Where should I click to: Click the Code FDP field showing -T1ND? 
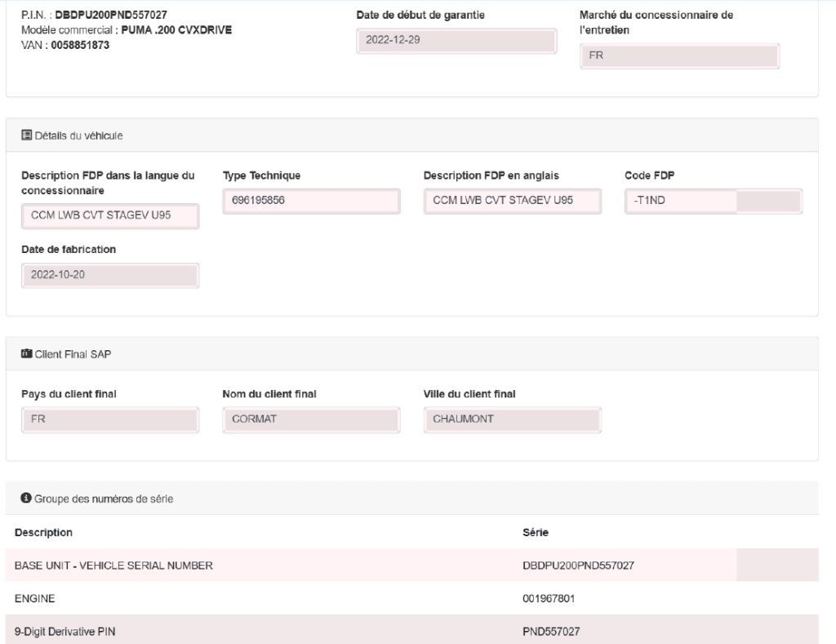(x=714, y=201)
